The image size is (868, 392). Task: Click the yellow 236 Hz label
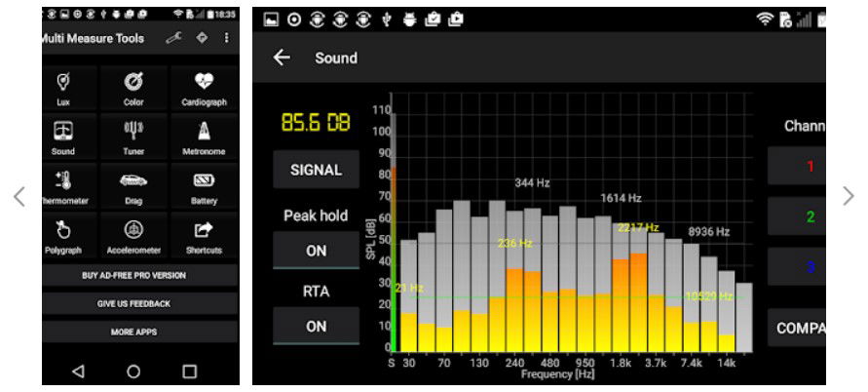click(514, 243)
